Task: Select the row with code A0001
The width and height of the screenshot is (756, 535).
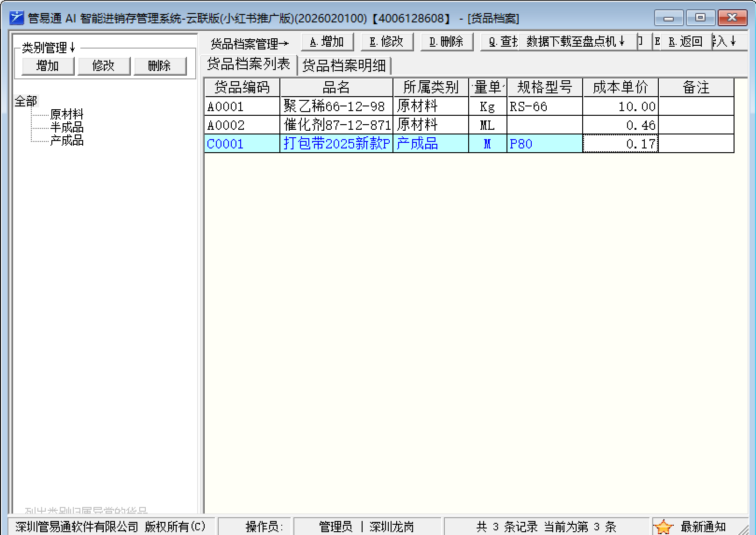Action: click(242, 106)
